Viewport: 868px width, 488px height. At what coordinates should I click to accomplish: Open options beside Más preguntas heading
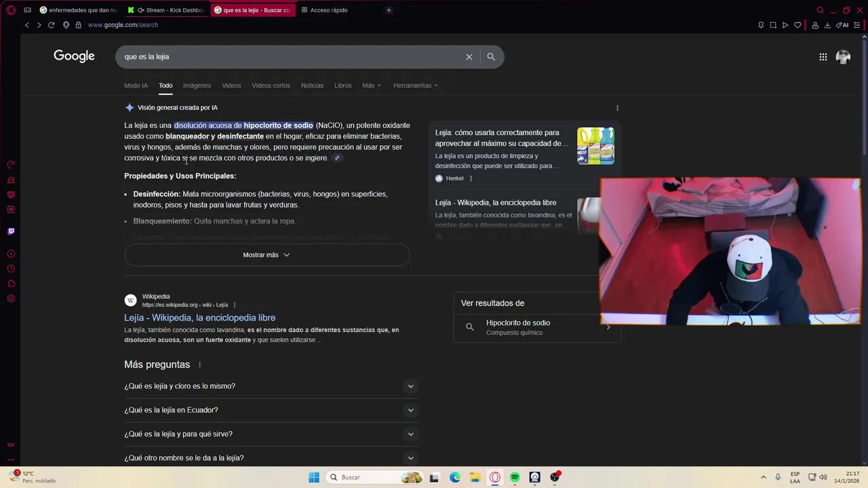[x=199, y=365]
